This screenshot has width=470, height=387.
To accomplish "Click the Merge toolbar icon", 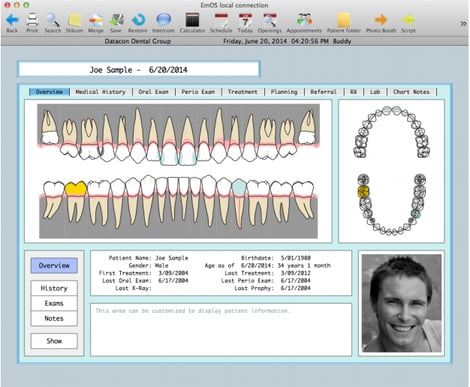I will click(x=96, y=20).
